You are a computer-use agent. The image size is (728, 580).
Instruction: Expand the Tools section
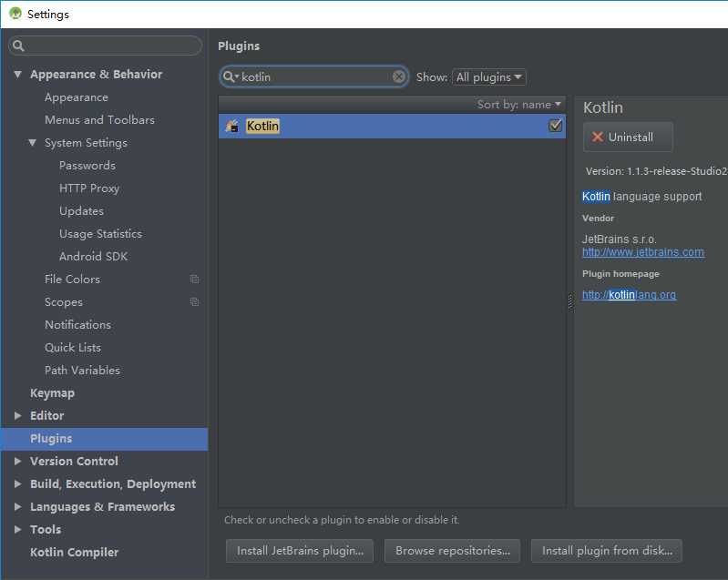(x=17, y=529)
